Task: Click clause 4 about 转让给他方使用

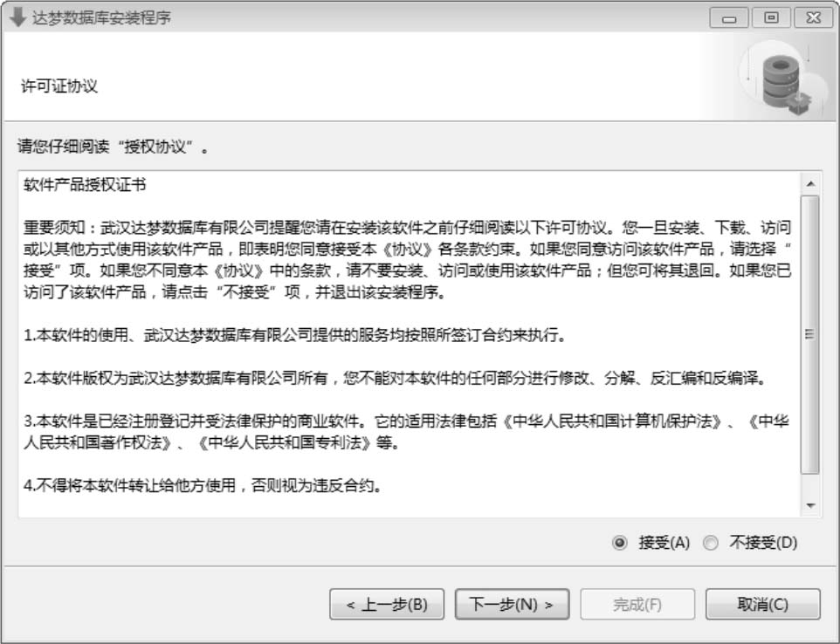Action: pos(203,485)
